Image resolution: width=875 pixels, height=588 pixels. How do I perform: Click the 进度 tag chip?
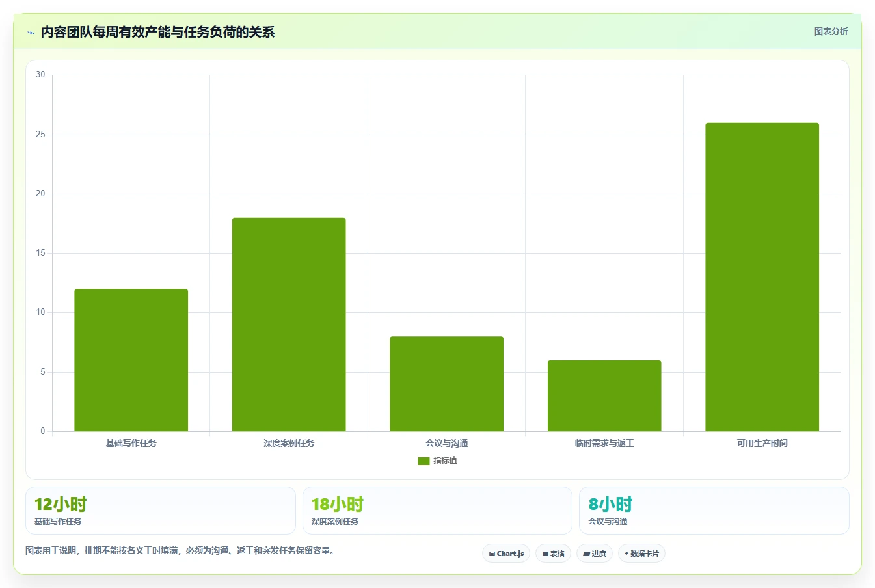coord(595,554)
